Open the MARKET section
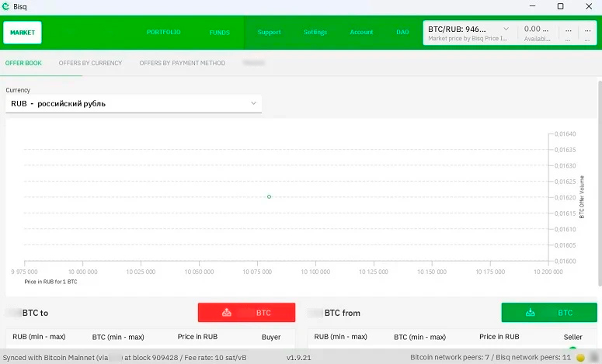This screenshot has width=602, height=364. (x=23, y=33)
